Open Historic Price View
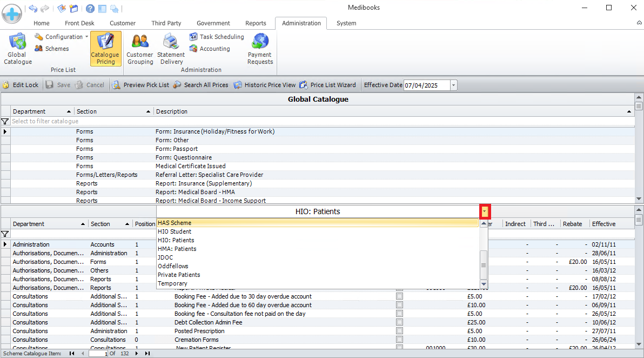This screenshot has height=358, width=644. coord(265,85)
